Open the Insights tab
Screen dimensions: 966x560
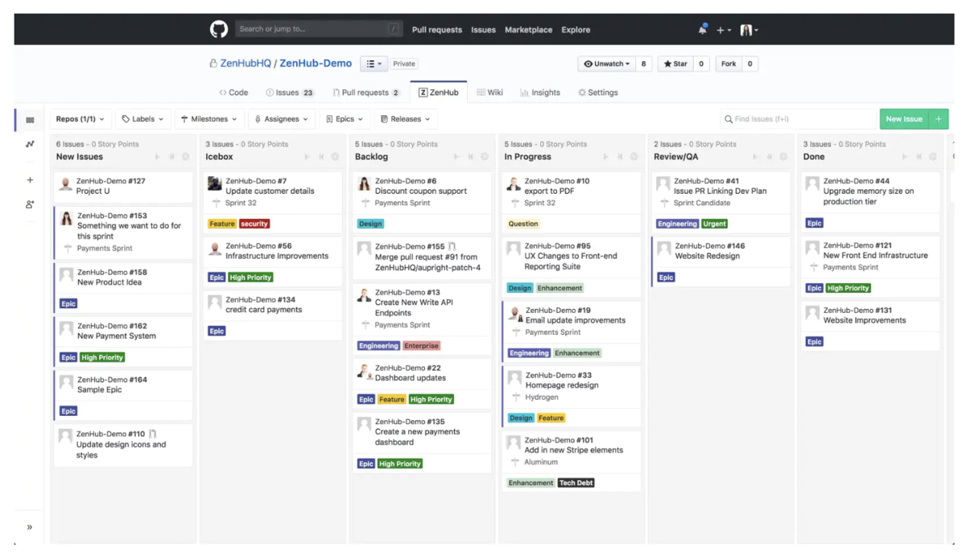[540, 93]
